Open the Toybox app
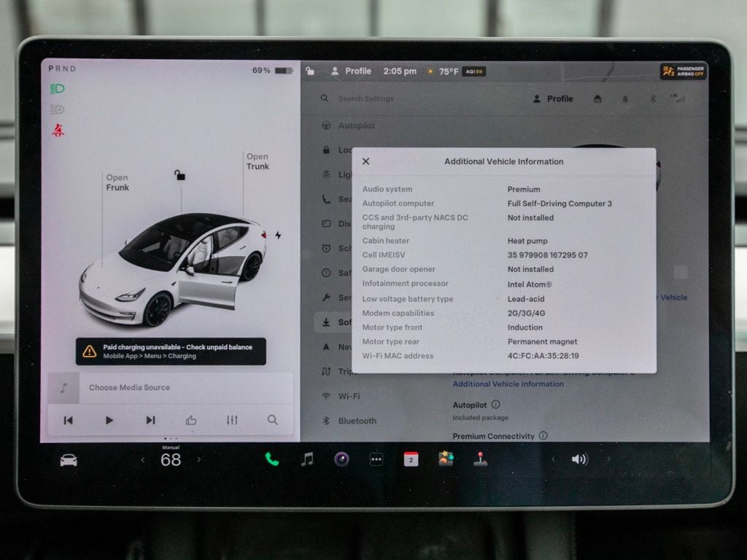The image size is (747, 560). pyautogui.click(x=446, y=458)
